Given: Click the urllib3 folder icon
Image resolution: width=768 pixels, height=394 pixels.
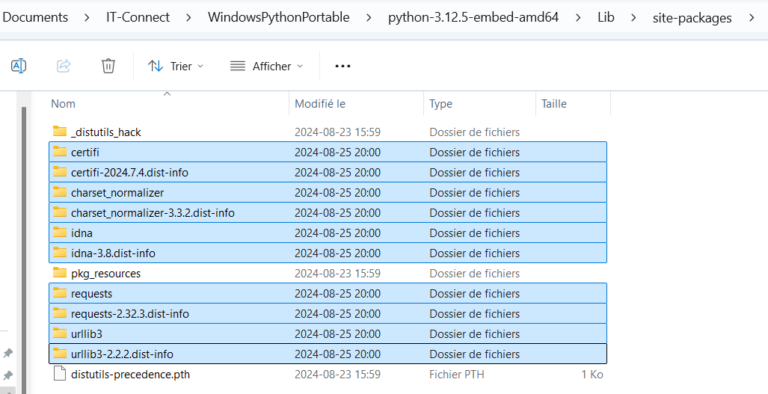Looking at the screenshot, I should pos(60,333).
